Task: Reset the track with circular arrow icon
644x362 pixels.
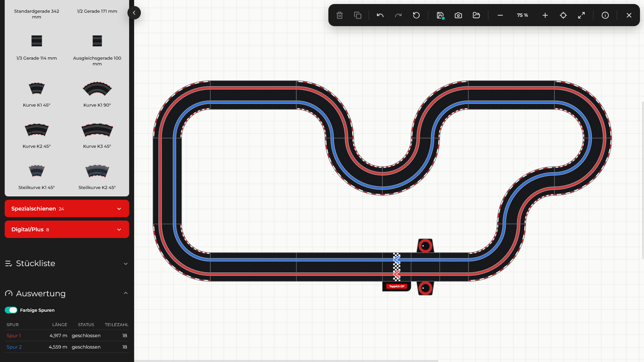Action: (x=416, y=15)
